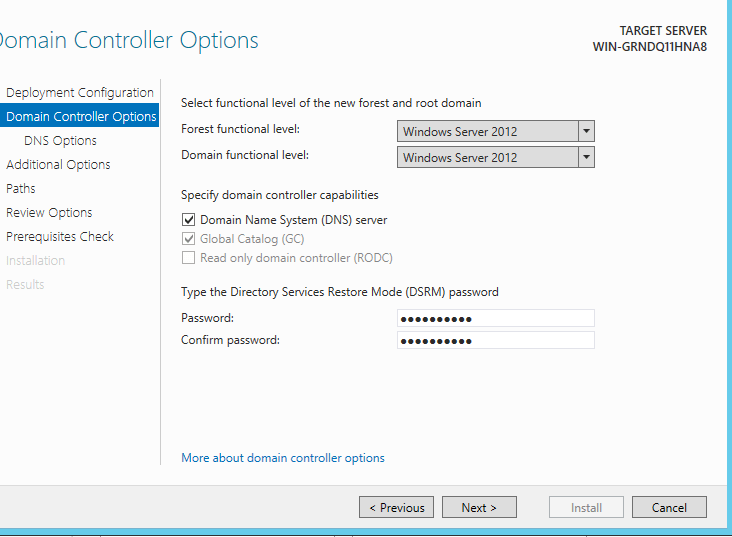Viewport: 732px width, 537px height.
Task: Proceed with the Next button
Action: tap(479, 508)
